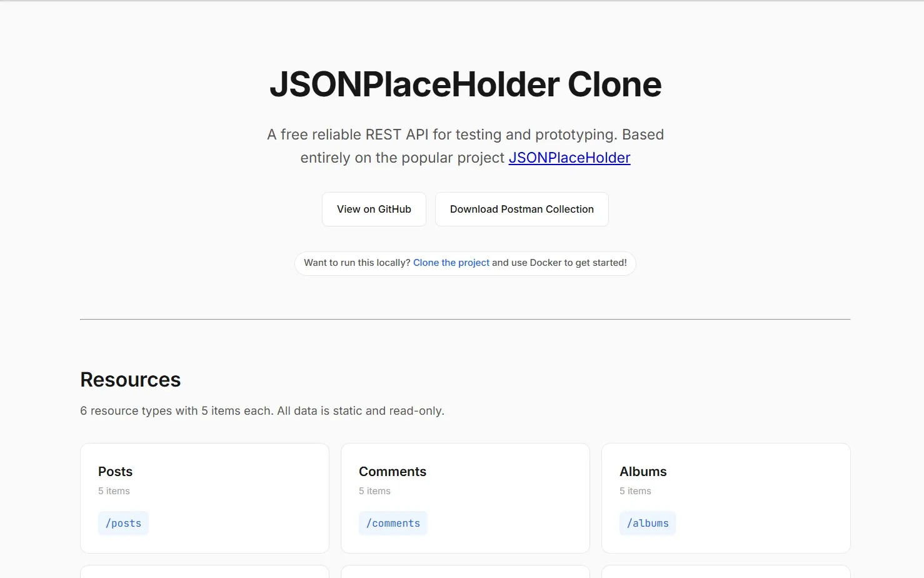Click the "A free reliable REST API" tagline
924x578 pixels.
click(x=465, y=146)
